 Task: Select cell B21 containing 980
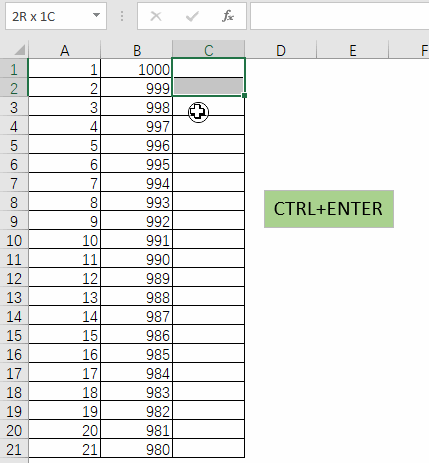(x=137, y=449)
